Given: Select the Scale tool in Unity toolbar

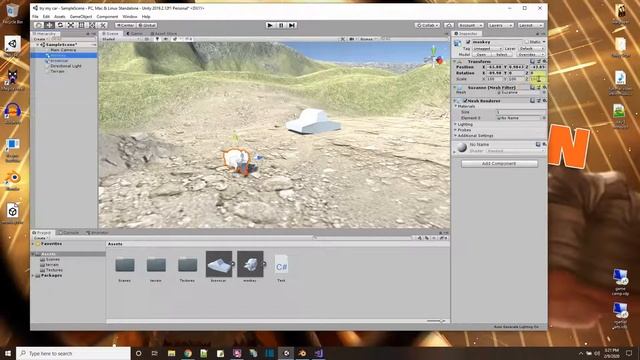Looking at the screenshot, I should point(71,25).
